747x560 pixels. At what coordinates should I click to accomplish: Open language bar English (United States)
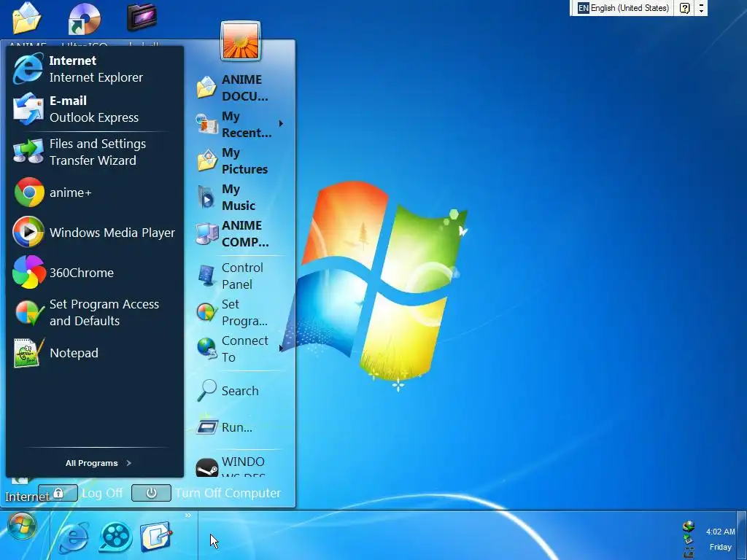(x=623, y=8)
